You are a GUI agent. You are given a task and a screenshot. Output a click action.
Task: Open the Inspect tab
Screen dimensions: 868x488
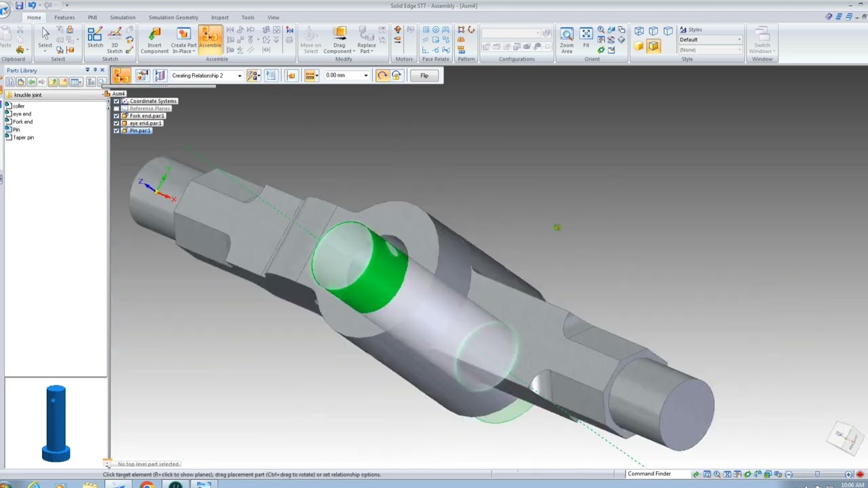pos(220,18)
